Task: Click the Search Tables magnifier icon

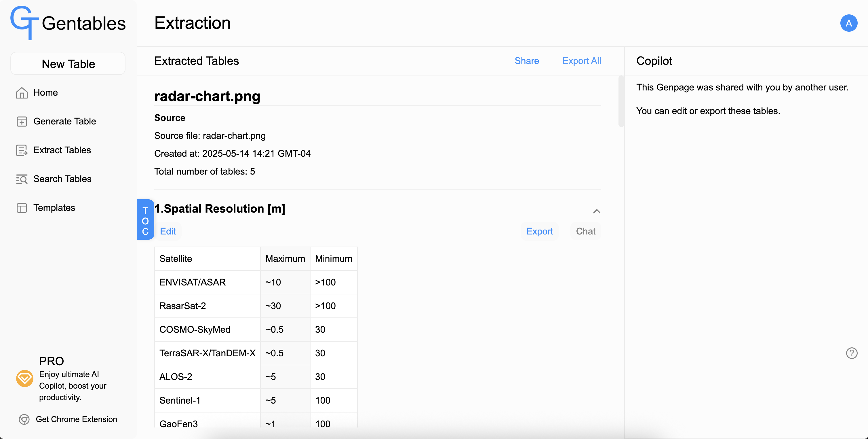Action: point(22,179)
